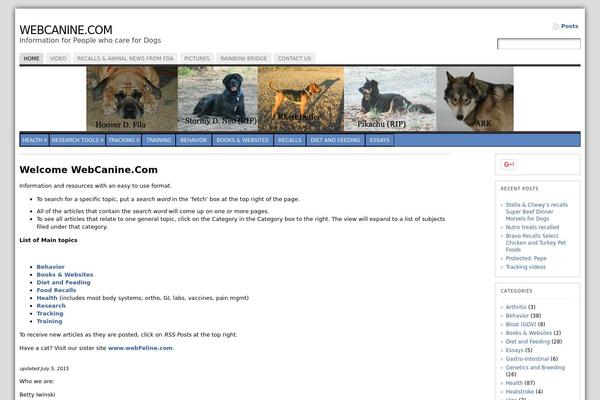This screenshot has height=400, width=600.
Task: Open the Health category in sidebar
Action: (514, 383)
